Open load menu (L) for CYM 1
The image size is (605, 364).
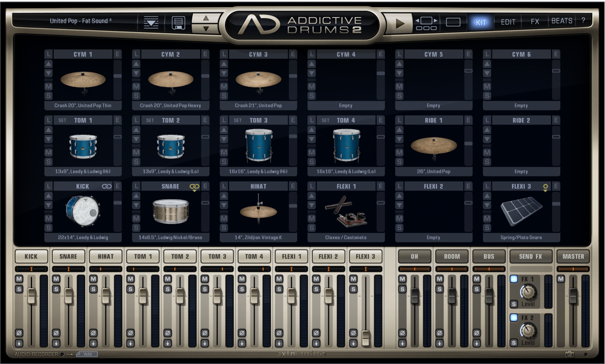(x=49, y=54)
